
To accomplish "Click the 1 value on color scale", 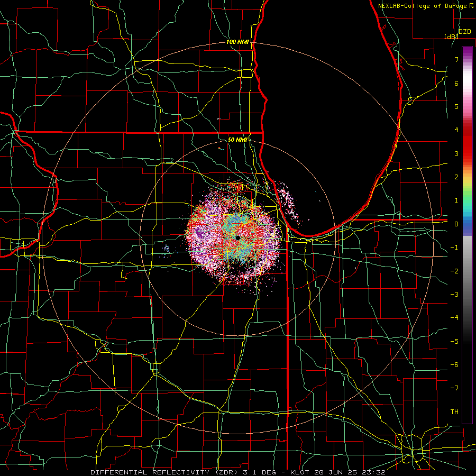I will point(456,200).
